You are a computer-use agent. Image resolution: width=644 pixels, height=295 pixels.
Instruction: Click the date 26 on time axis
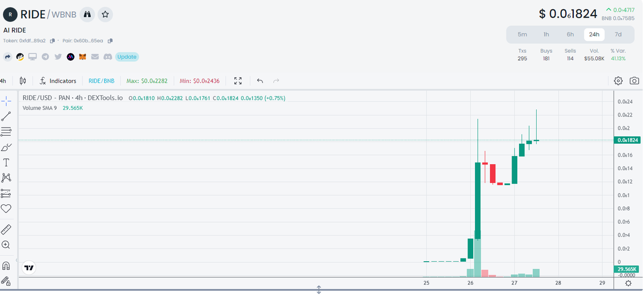pos(470,283)
